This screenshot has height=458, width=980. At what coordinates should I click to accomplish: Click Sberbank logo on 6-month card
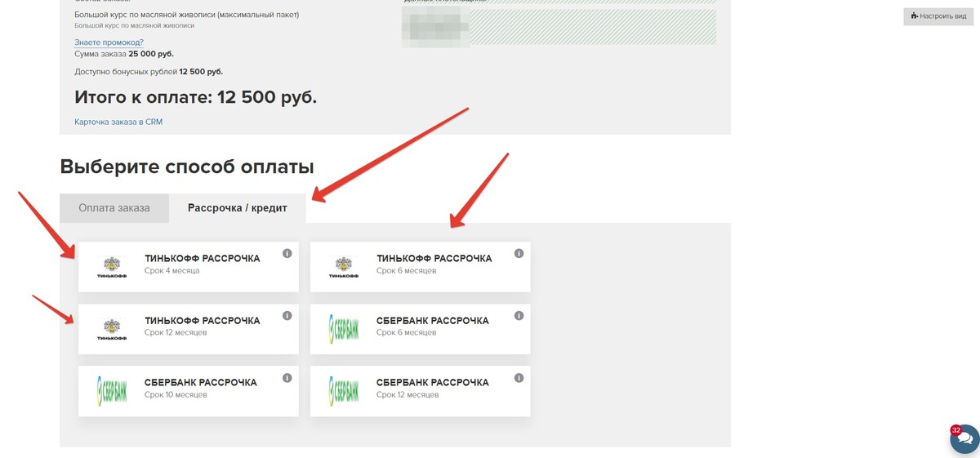pos(344,329)
